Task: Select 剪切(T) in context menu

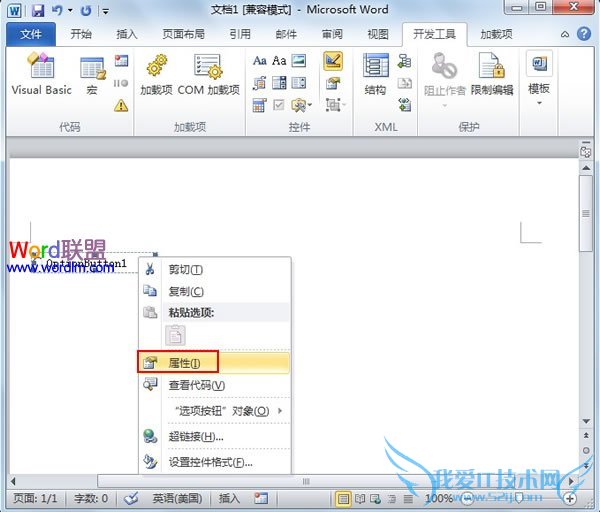Action: pos(214,270)
